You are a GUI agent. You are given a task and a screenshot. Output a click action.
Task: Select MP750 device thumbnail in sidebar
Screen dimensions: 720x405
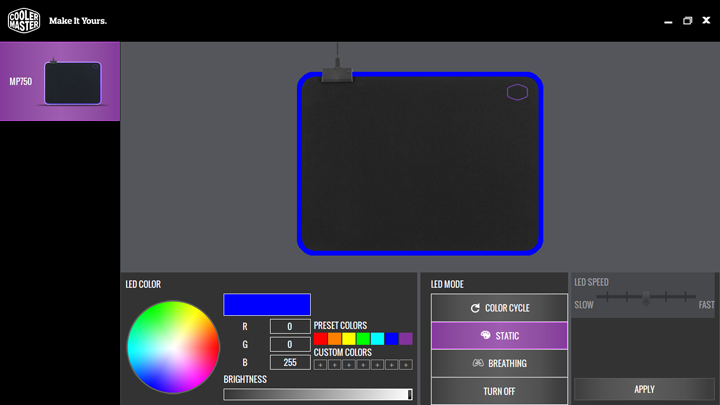click(60, 81)
